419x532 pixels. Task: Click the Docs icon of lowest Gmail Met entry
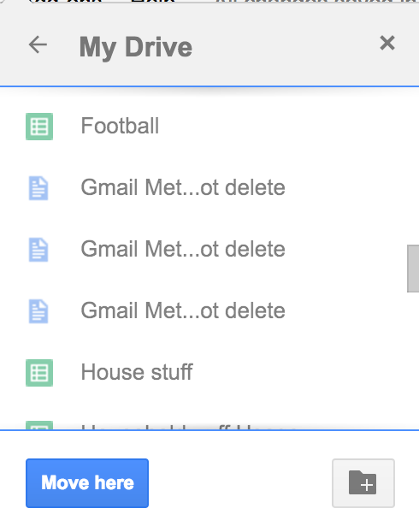click(x=38, y=311)
